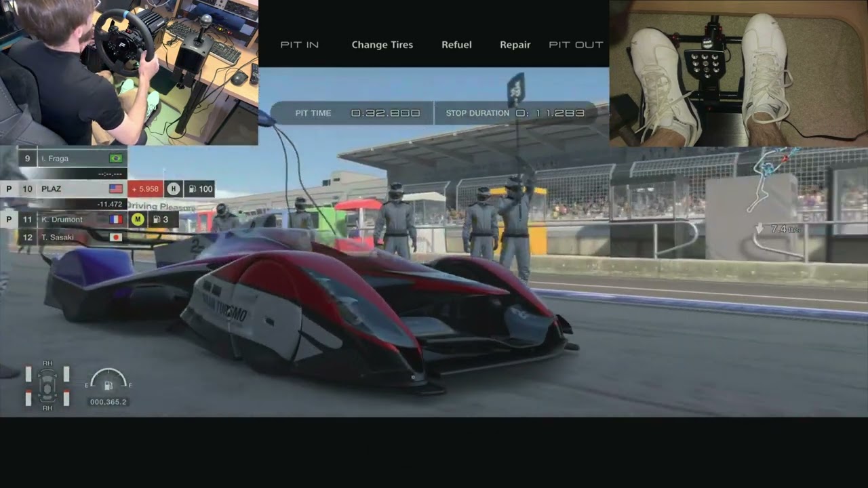This screenshot has height=488, width=868.
Task: Click the PIT OUT stage label
Action: pyautogui.click(x=576, y=45)
